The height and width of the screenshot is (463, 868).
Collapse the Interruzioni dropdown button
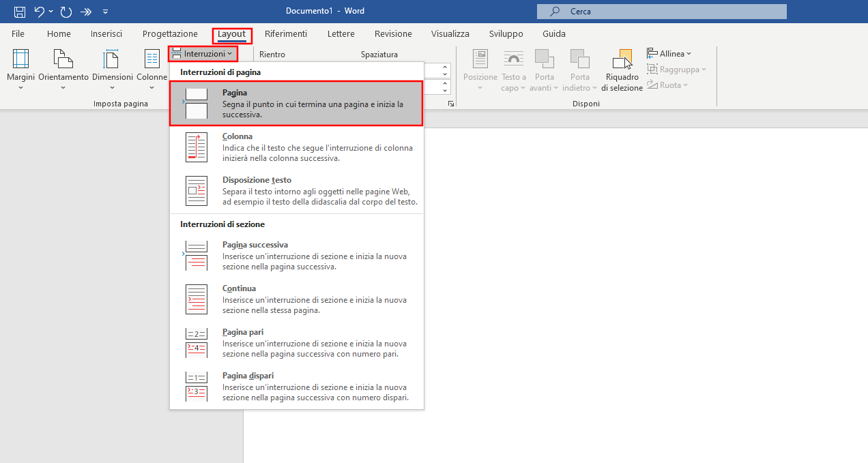point(203,53)
